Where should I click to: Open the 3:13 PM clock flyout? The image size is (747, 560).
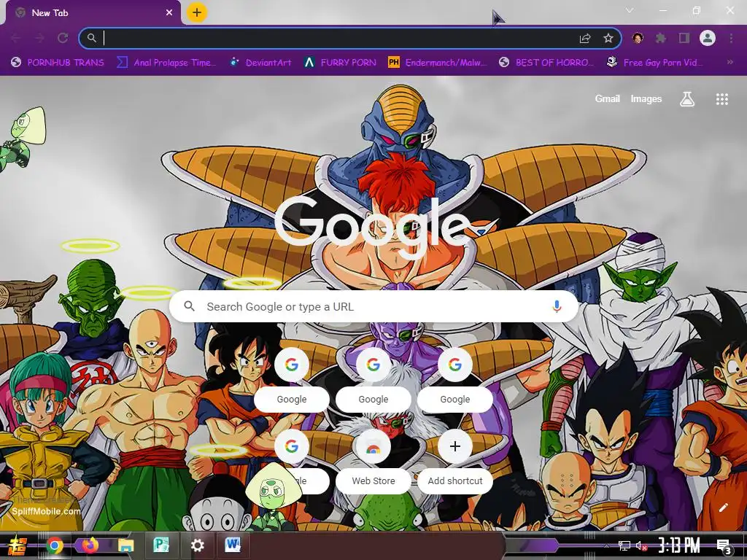pyautogui.click(x=679, y=545)
